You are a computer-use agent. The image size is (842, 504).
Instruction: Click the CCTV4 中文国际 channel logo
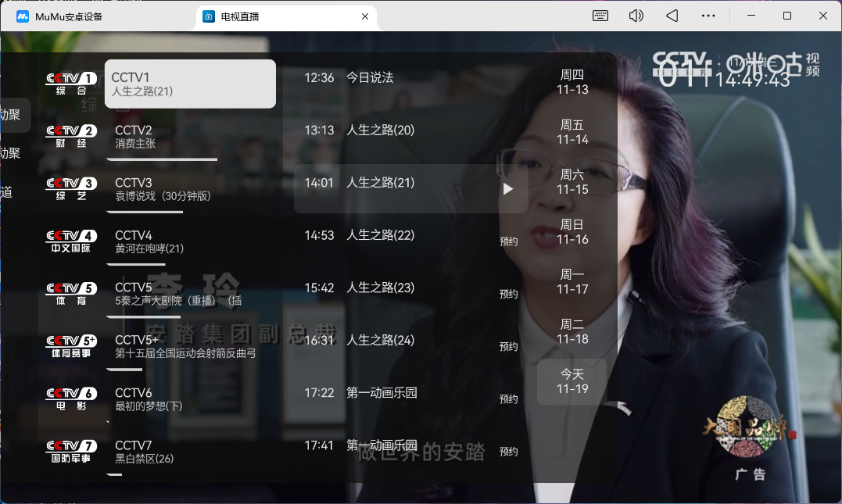click(x=71, y=241)
